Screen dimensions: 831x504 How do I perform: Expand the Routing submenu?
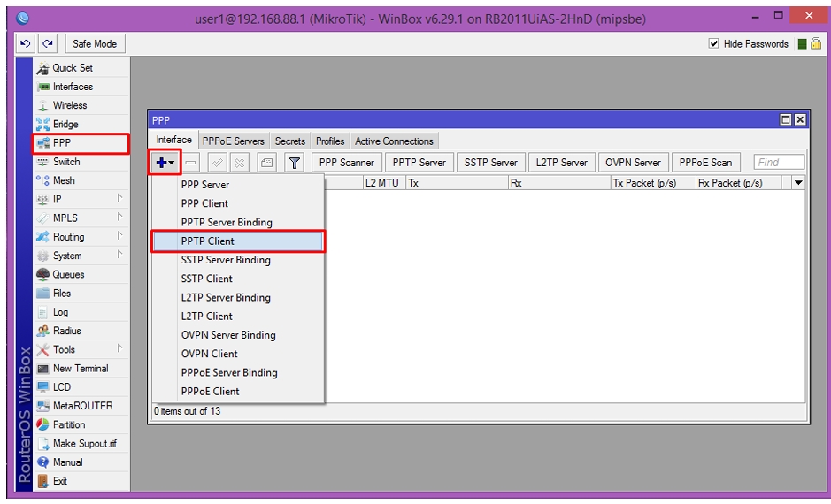tap(81, 237)
